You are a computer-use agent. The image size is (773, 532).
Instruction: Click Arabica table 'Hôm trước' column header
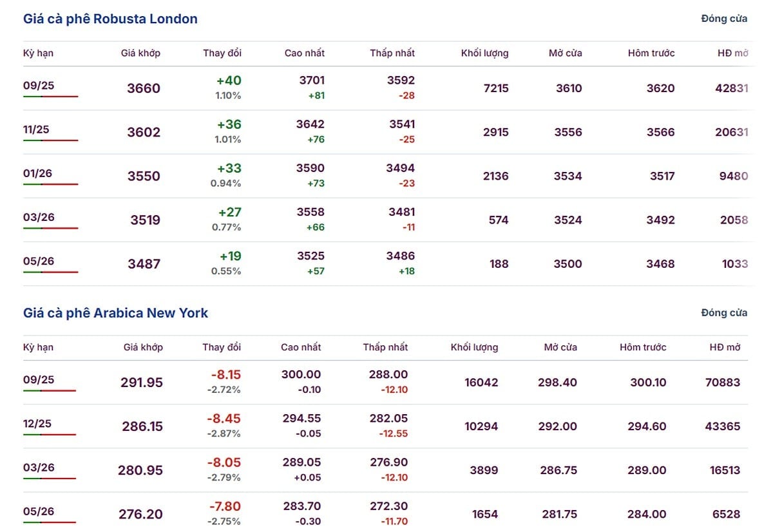coord(643,347)
